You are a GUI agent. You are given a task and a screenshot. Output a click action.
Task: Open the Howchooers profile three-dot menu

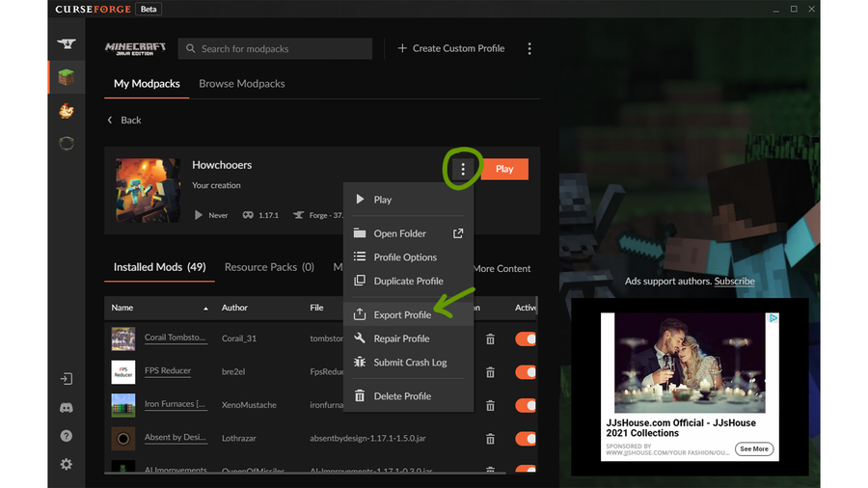coord(463,169)
